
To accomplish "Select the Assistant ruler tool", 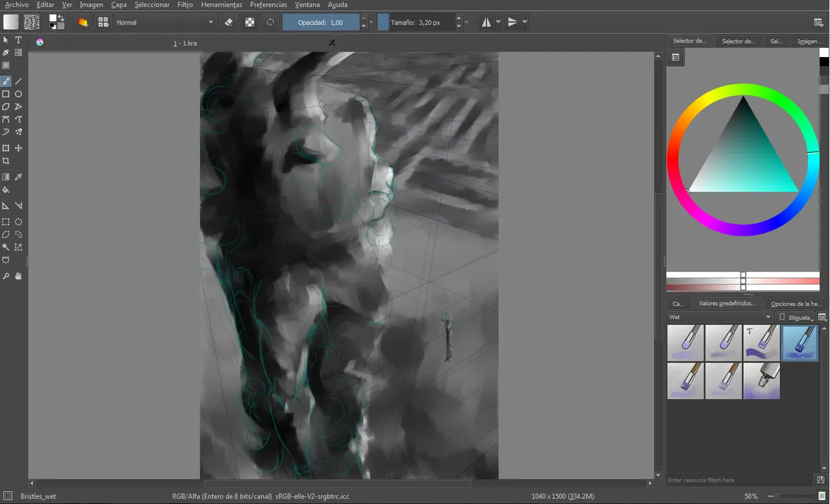I will [6, 206].
